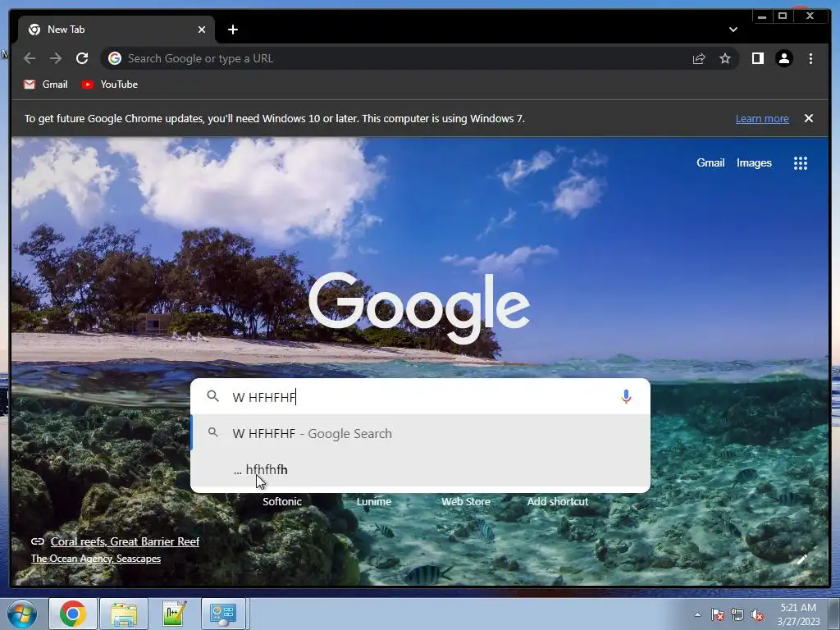Open Images link at page top right
840x630 pixels.
tap(754, 163)
